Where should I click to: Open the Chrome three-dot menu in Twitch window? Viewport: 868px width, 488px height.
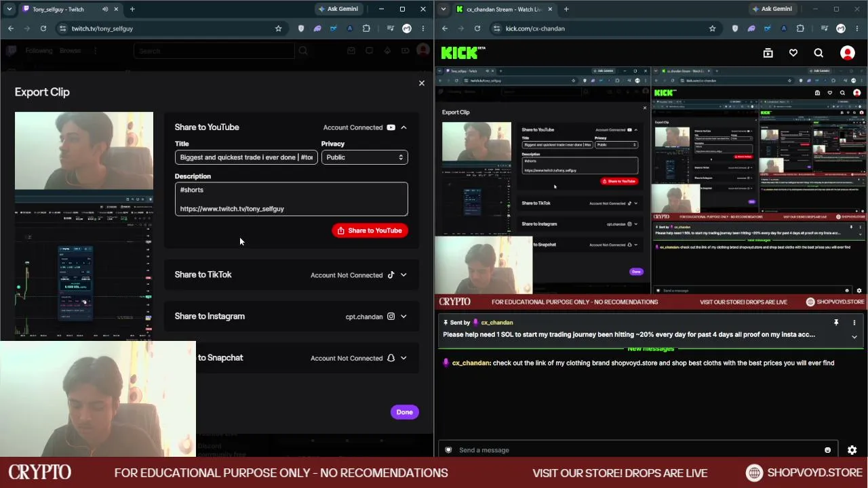click(423, 28)
